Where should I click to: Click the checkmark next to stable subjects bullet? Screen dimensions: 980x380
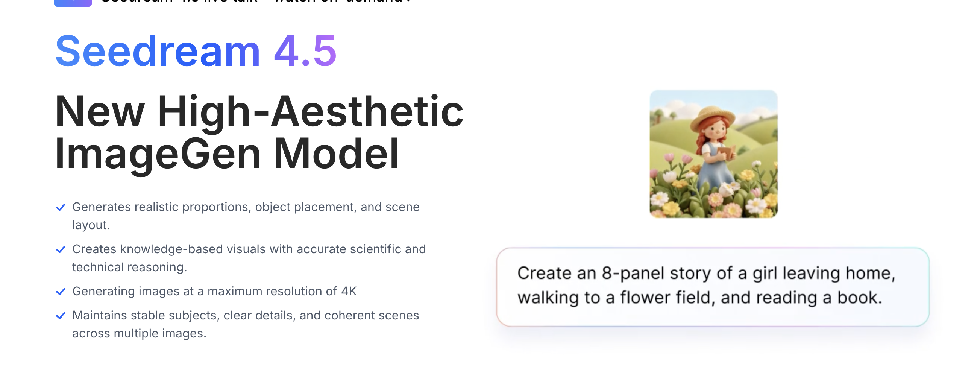point(61,316)
